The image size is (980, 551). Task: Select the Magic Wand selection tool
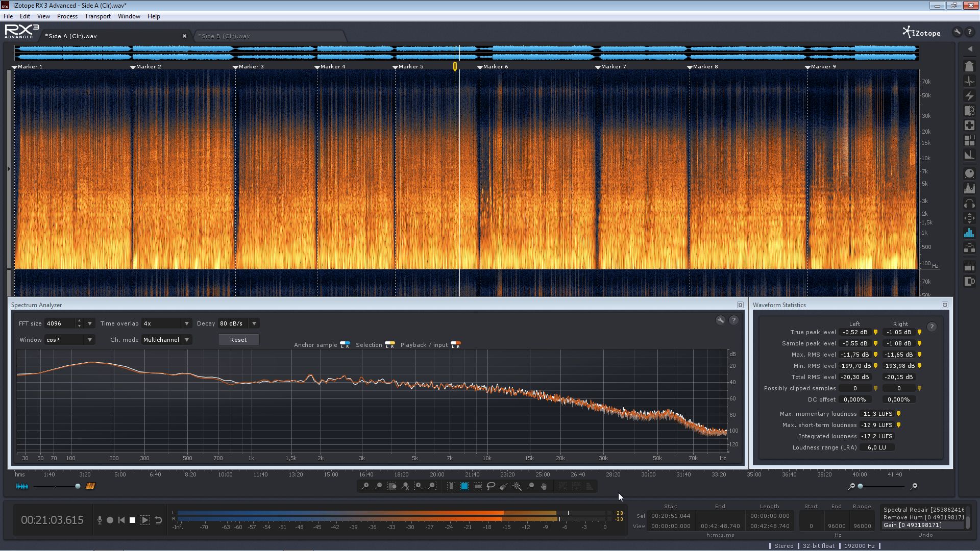(x=517, y=486)
